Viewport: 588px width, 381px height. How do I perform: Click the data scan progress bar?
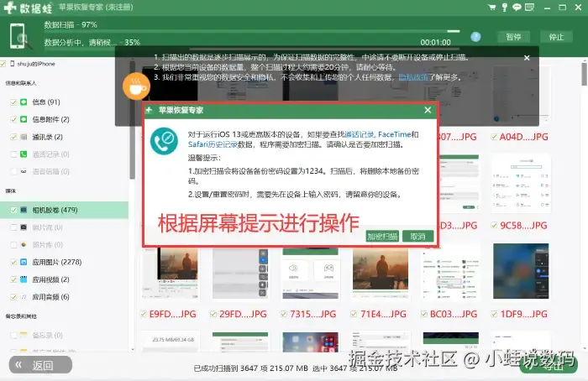coord(252,31)
